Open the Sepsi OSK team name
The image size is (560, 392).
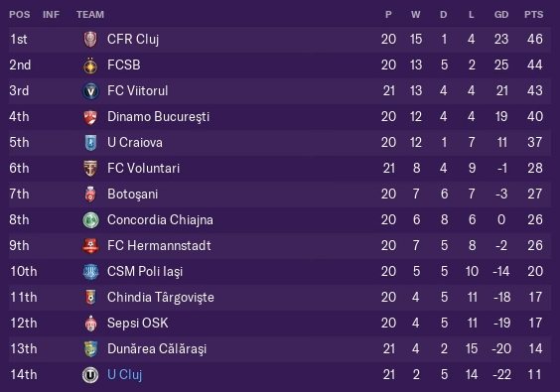(x=137, y=324)
